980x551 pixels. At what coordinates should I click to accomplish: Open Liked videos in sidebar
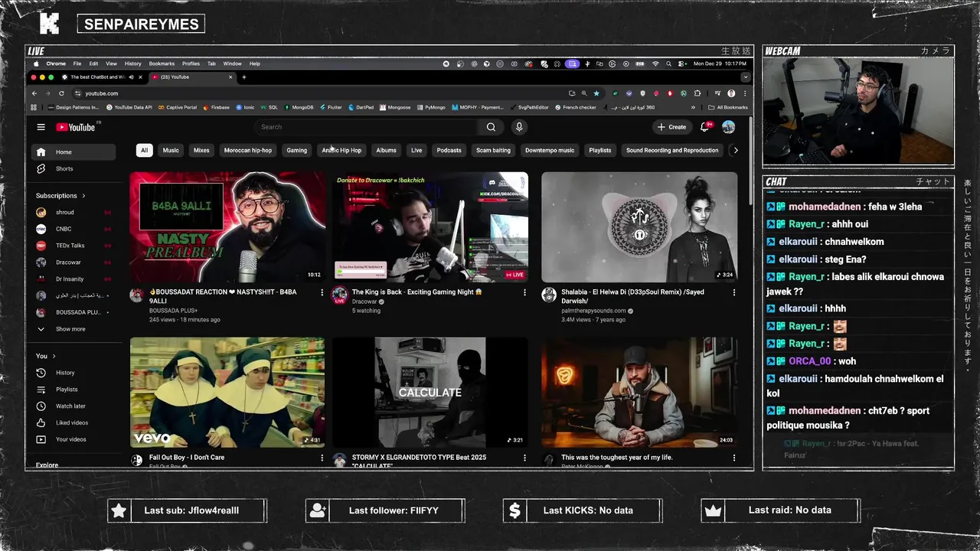74,422
